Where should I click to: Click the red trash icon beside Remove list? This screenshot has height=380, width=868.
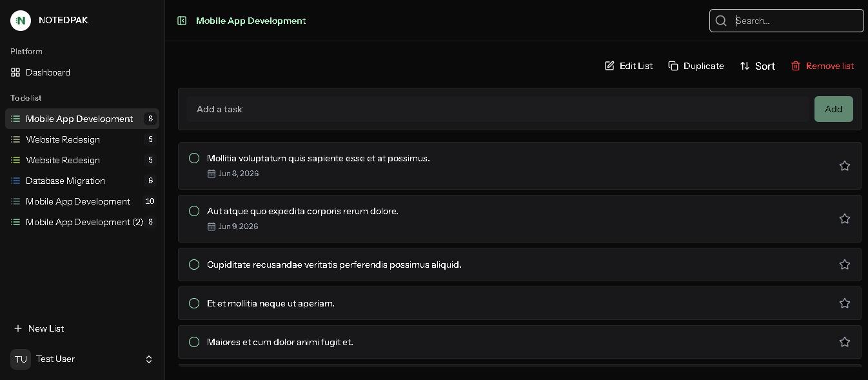pos(796,66)
